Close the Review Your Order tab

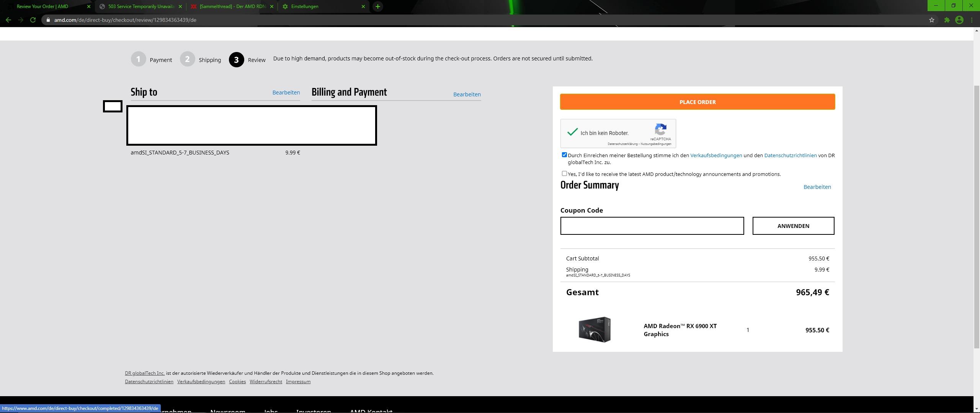[89, 7]
